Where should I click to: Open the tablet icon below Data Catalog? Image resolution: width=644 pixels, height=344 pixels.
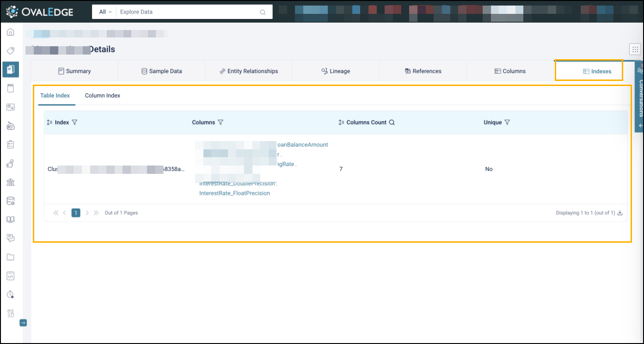(11, 88)
